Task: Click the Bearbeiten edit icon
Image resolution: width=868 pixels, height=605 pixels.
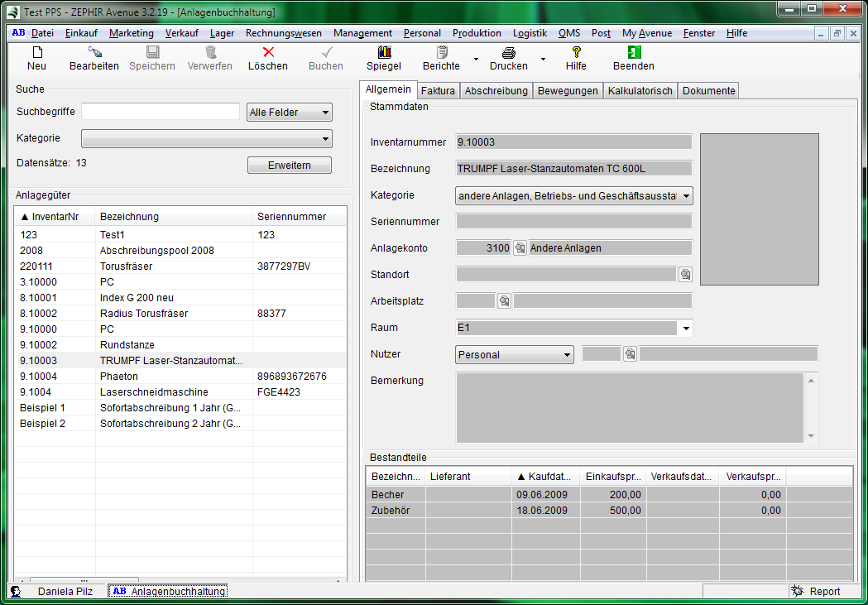Action: pos(94,52)
